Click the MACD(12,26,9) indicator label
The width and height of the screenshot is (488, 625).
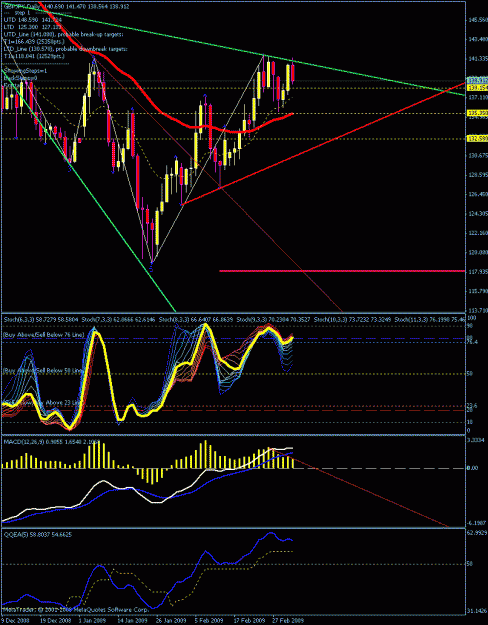[x=51, y=442]
